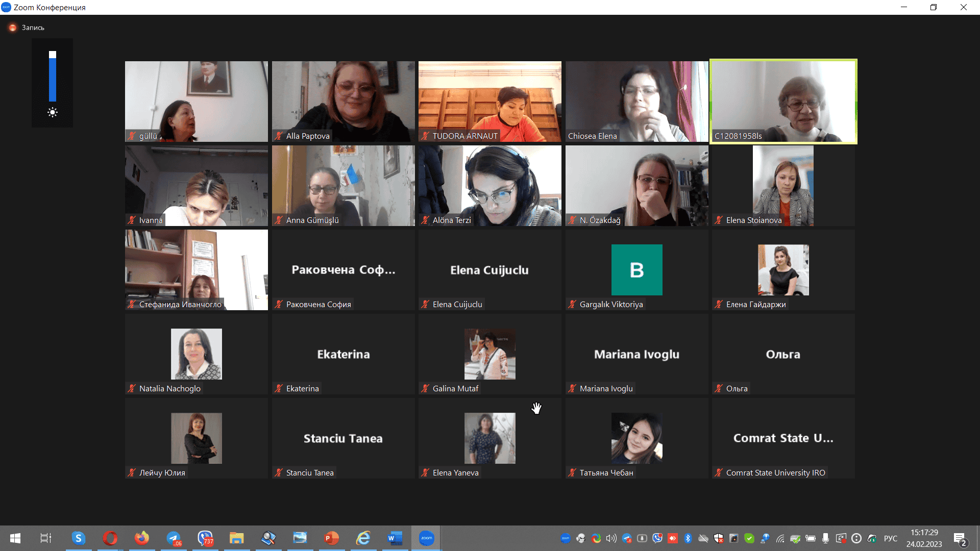980x551 pixels.
Task: Adjust the blue vertical brightness slider
Action: (53, 77)
